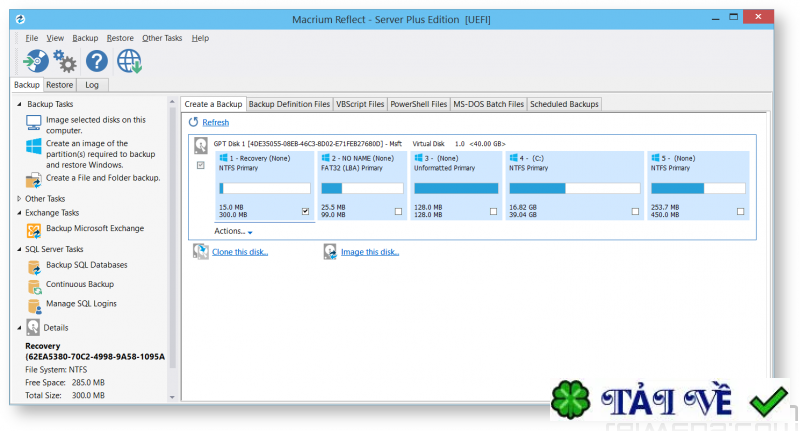
Task: Click the disc image backup toolbar icon
Action: tap(36, 62)
